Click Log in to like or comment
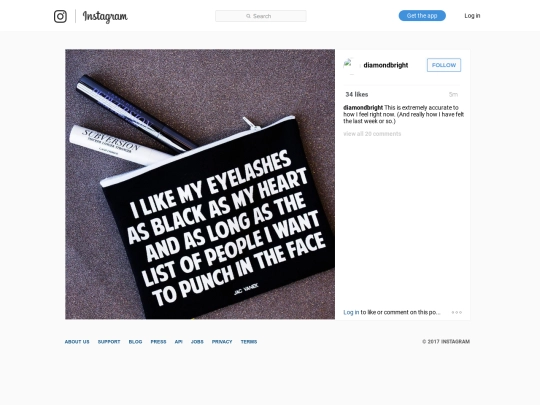The height and width of the screenshot is (405, 540). coord(351,312)
